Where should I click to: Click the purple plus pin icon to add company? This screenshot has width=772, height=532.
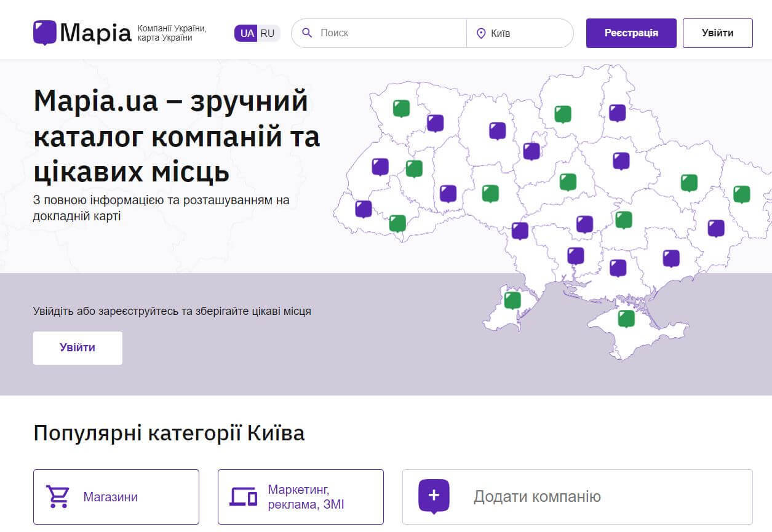tap(434, 496)
